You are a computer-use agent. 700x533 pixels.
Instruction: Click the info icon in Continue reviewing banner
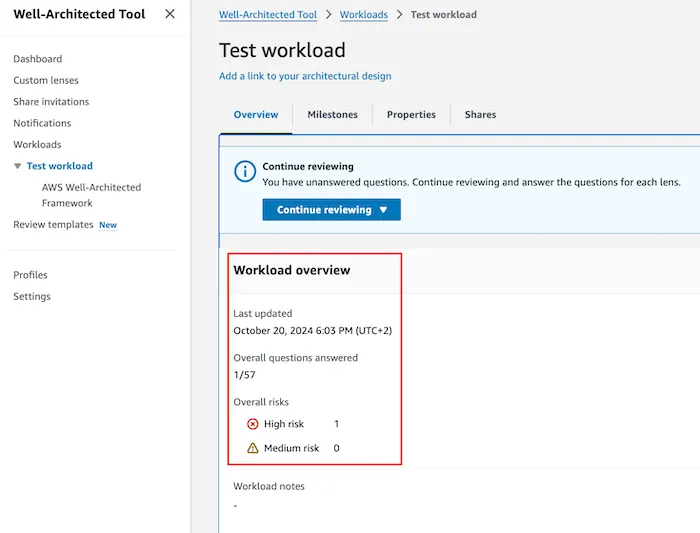coord(245,171)
